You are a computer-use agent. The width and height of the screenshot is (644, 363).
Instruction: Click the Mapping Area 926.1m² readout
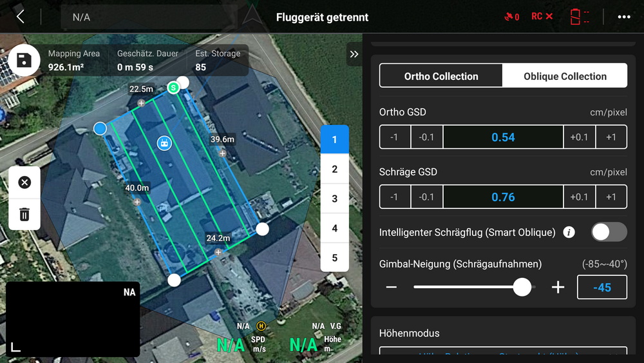pyautogui.click(x=74, y=60)
